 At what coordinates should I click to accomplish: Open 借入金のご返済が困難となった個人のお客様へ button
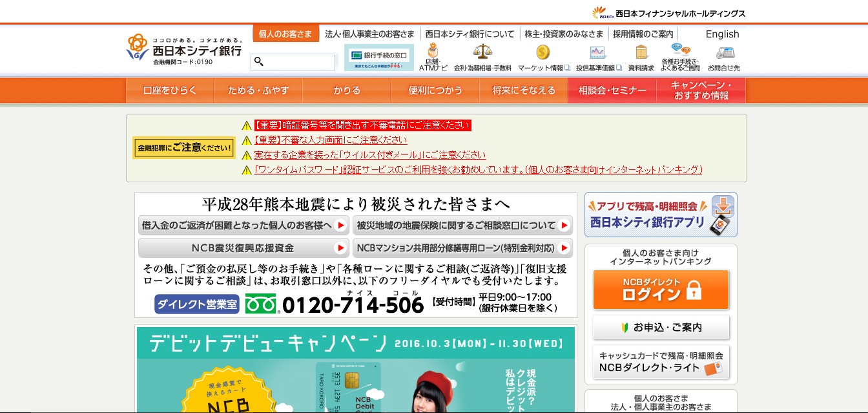pyautogui.click(x=244, y=226)
